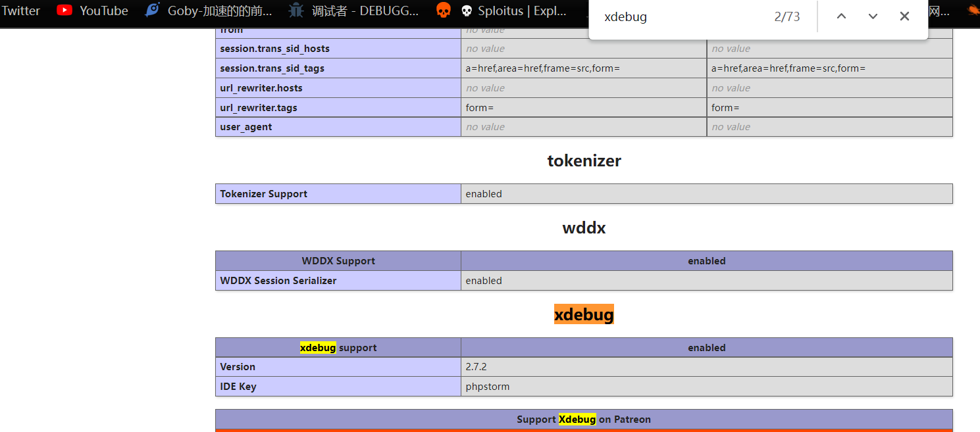This screenshot has height=432, width=980.
Task: Click the highlighted xdebug section heading
Action: 584,314
